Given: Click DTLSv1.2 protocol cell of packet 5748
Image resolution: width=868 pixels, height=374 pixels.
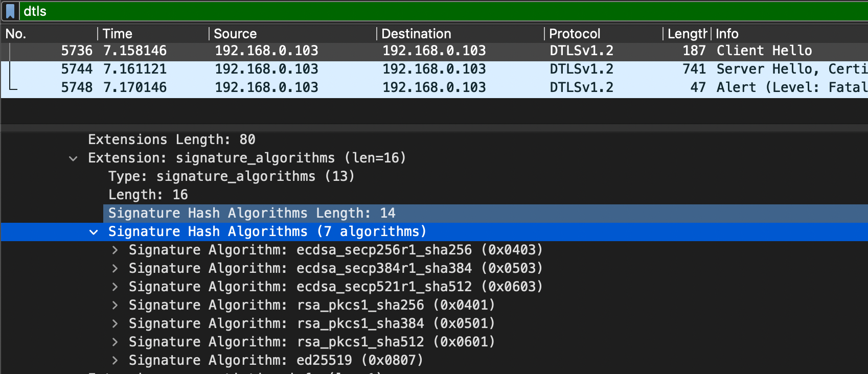Looking at the screenshot, I should tap(582, 87).
